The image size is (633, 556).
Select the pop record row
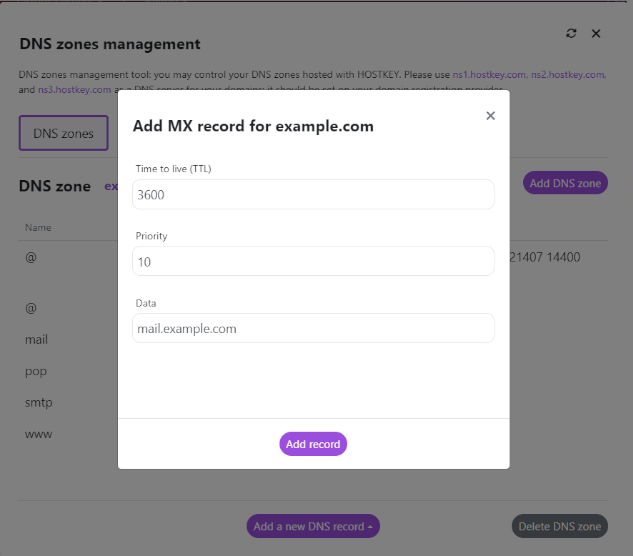[35, 371]
